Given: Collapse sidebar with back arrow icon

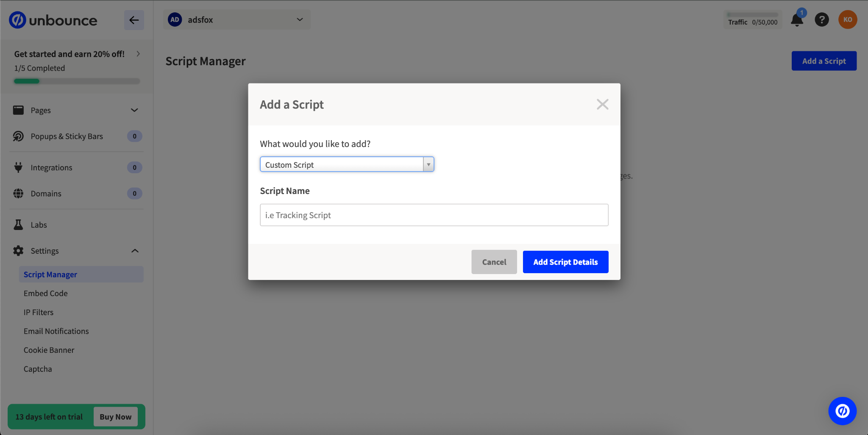Looking at the screenshot, I should click(134, 20).
